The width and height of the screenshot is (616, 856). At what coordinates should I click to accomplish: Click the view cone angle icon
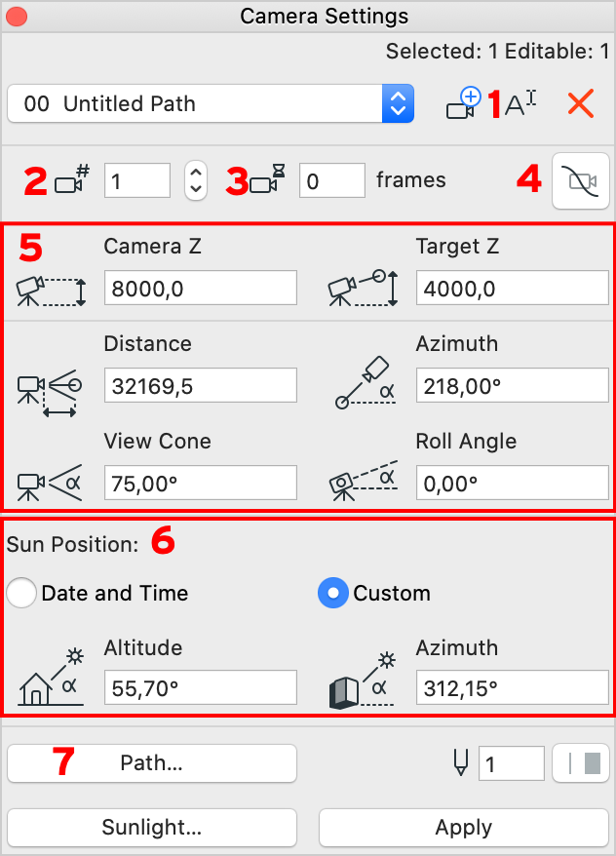(x=50, y=483)
